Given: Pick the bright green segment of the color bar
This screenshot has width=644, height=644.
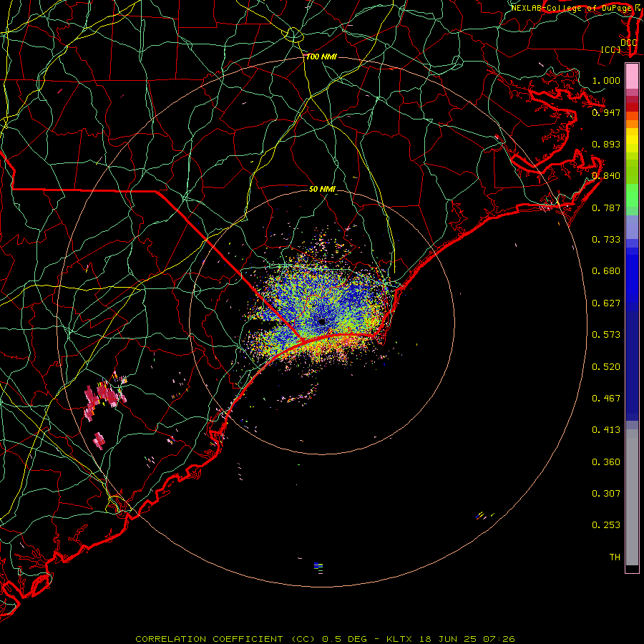Looking at the screenshot, I should (x=632, y=195).
